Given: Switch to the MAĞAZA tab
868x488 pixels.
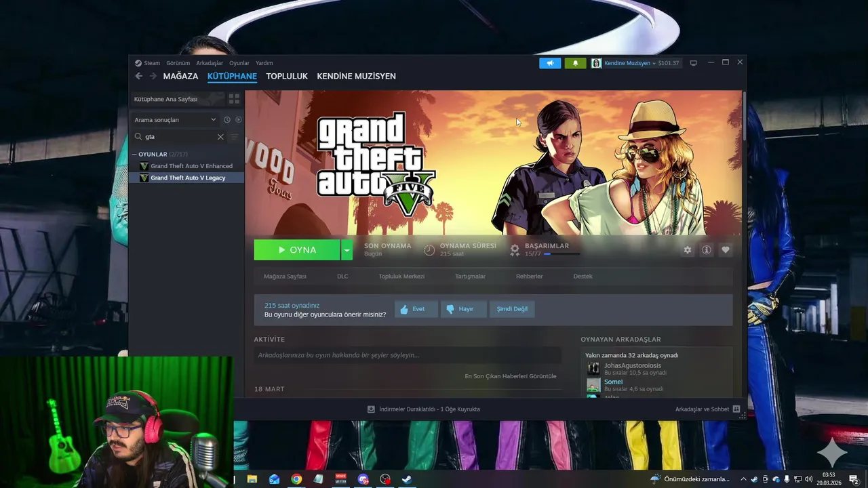Looking at the screenshot, I should pos(180,76).
